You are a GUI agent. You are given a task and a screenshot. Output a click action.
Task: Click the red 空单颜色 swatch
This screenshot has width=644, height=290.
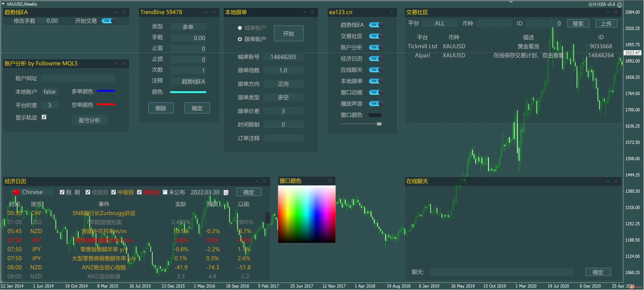pos(106,104)
